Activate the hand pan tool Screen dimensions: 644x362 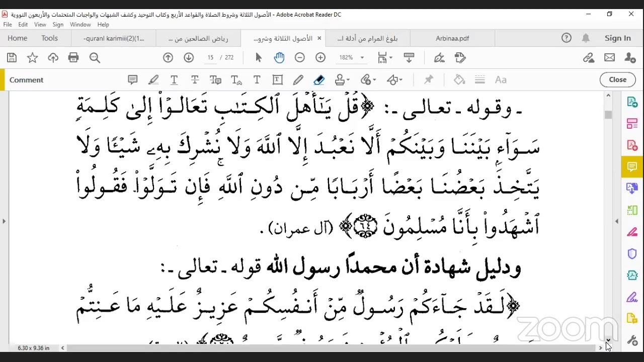(279, 58)
